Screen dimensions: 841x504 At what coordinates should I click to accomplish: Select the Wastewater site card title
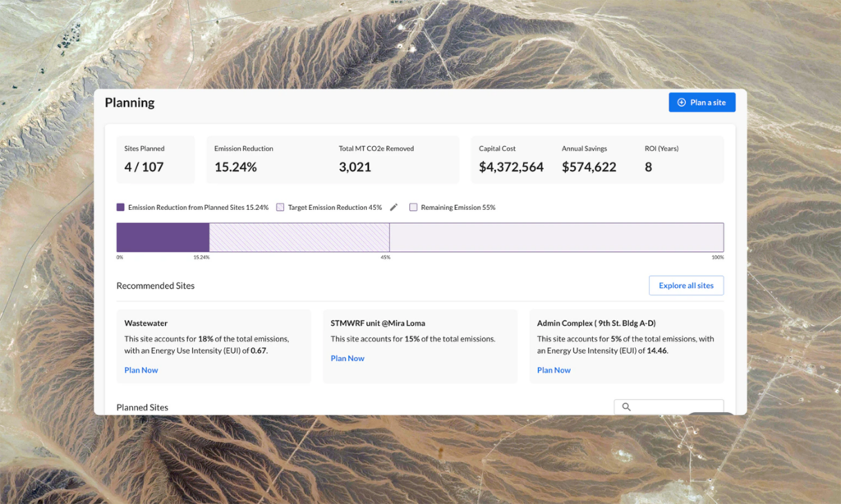point(146,323)
